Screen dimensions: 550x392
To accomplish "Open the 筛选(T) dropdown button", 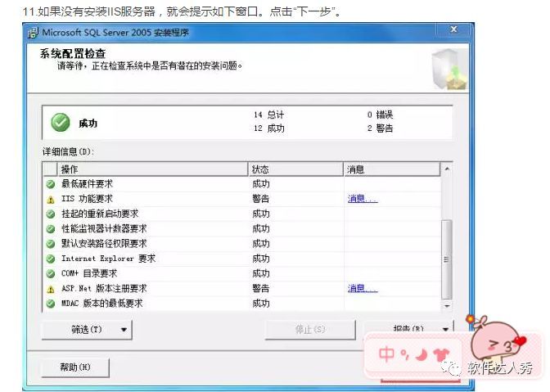I will coord(87,330).
